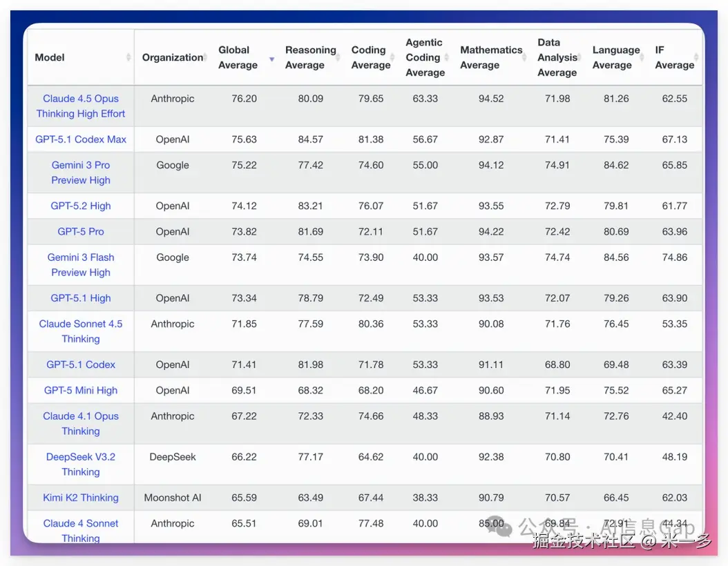Click Anthropic cell in Claude Sonnet 4.5 row
This screenshot has height=566, width=728.
[173, 324]
